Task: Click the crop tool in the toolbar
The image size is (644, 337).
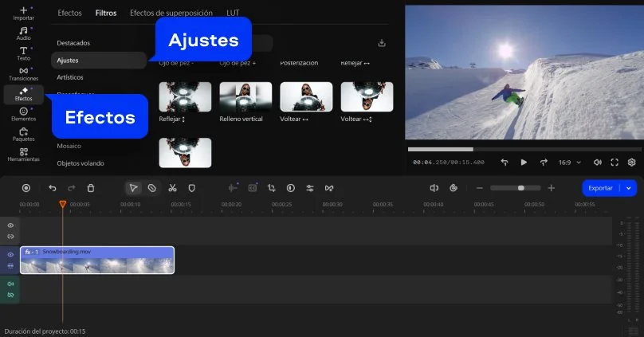Action: coord(271,188)
